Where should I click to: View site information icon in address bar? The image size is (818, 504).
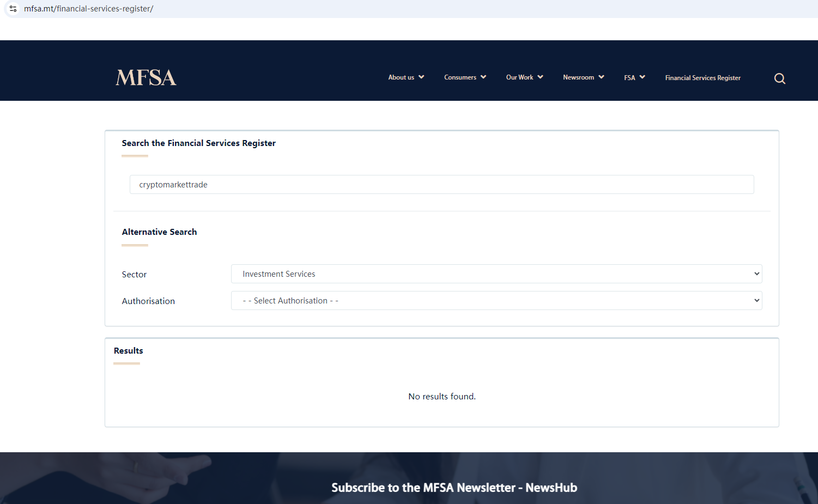pyautogui.click(x=13, y=9)
